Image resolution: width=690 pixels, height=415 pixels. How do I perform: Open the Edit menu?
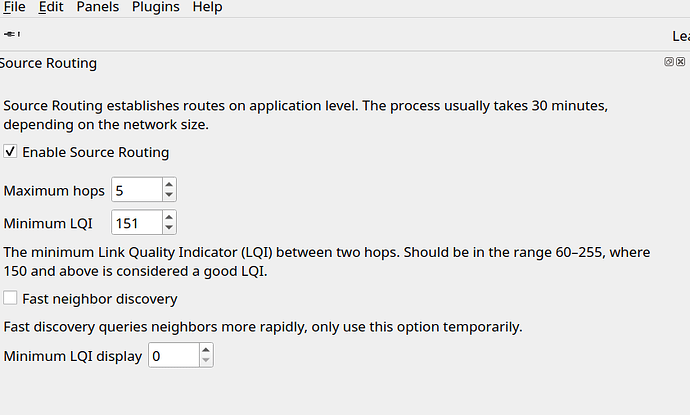click(51, 7)
